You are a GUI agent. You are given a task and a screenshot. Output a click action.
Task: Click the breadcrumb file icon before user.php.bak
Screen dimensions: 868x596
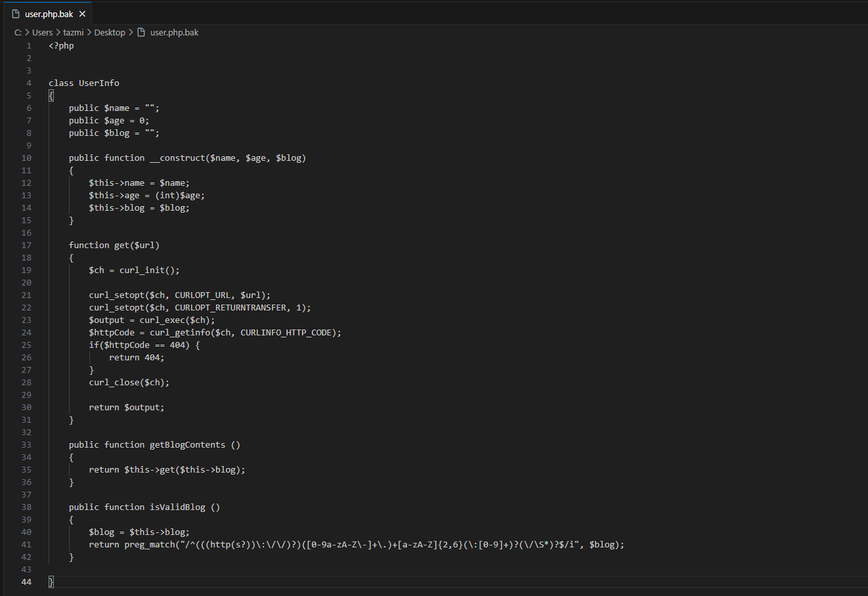point(141,32)
